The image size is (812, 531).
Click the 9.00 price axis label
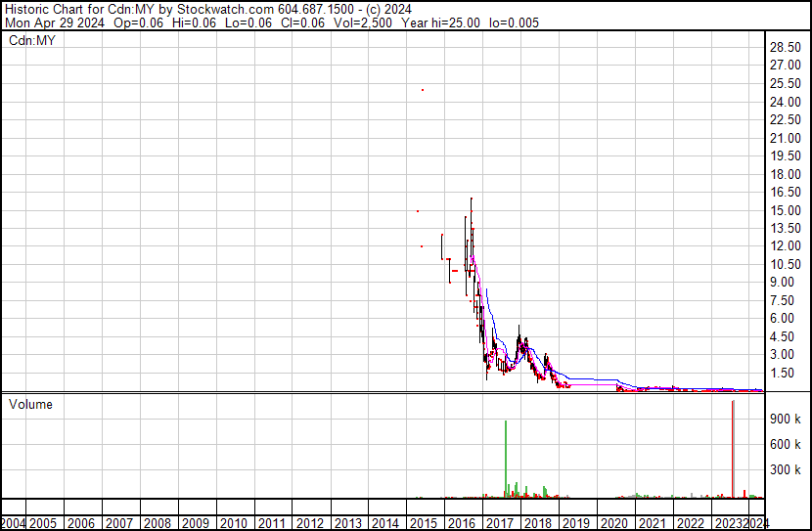[782, 282]
